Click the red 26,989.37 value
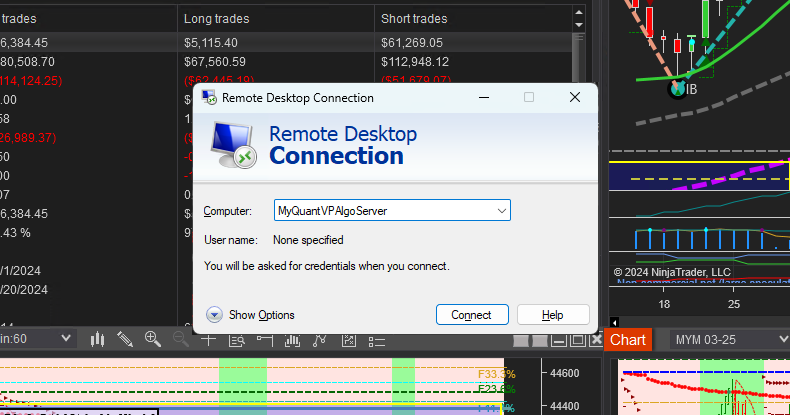Viewport: 790px width, 415px height. 28,137
